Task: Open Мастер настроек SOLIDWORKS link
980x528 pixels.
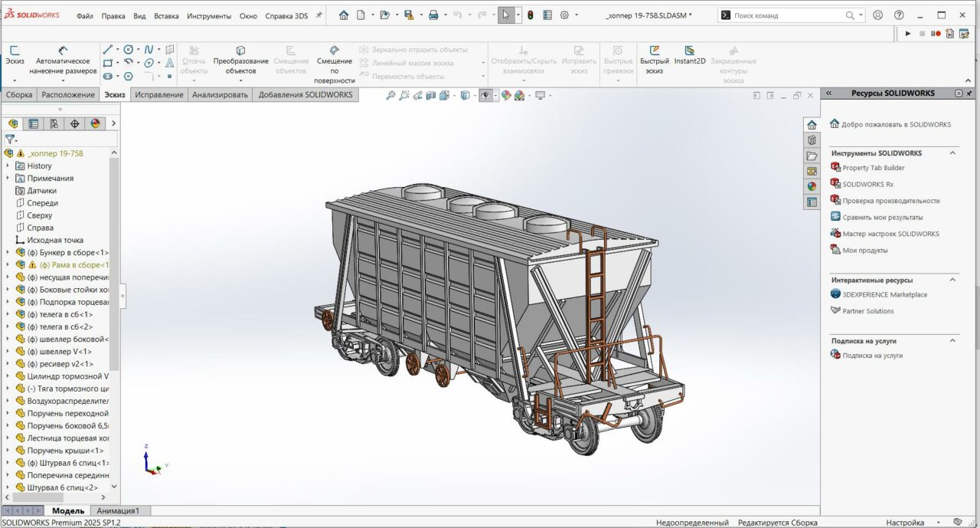Action: click(x=890, y=234)
